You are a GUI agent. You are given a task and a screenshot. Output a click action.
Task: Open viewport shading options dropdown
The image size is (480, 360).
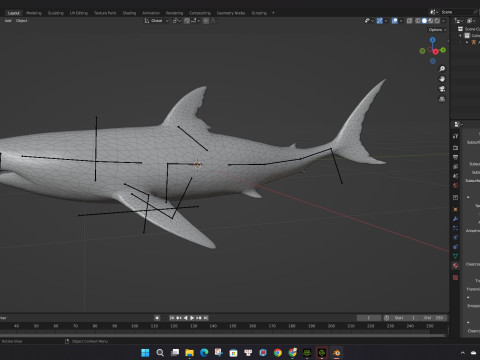(x=443, y=21)
